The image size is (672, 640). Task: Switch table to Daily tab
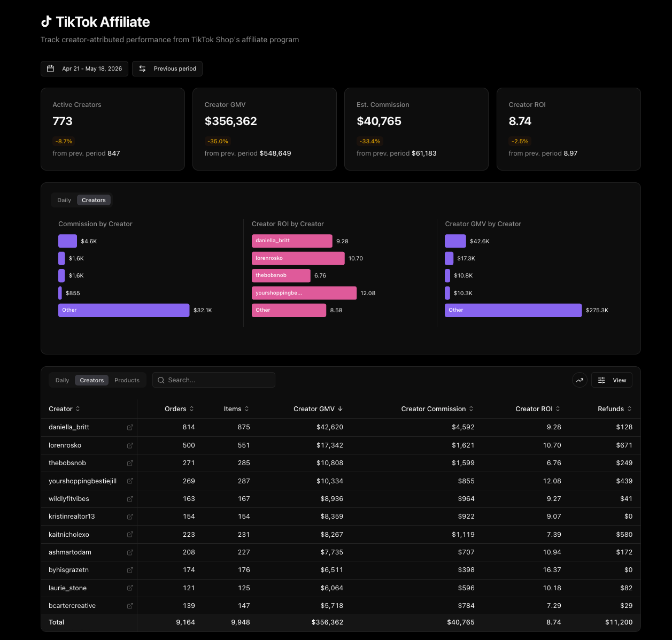coord(62,380)
